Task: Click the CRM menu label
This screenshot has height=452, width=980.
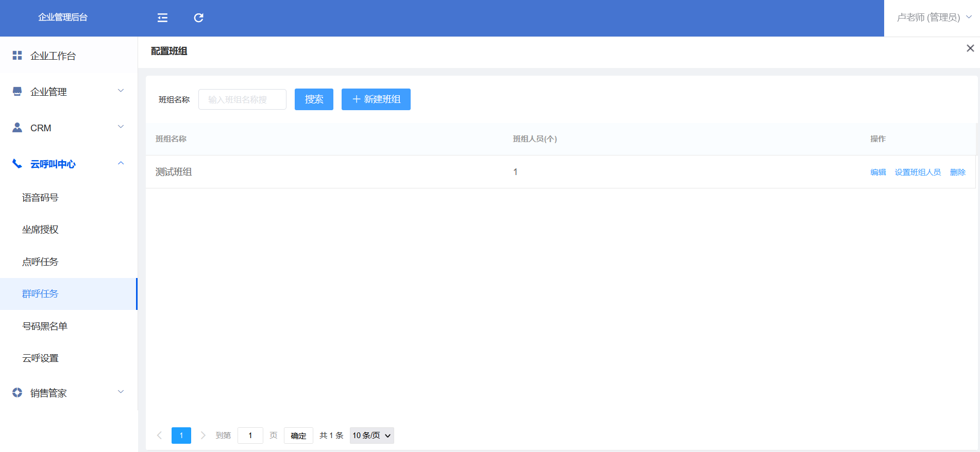Action: pos(41,128)
